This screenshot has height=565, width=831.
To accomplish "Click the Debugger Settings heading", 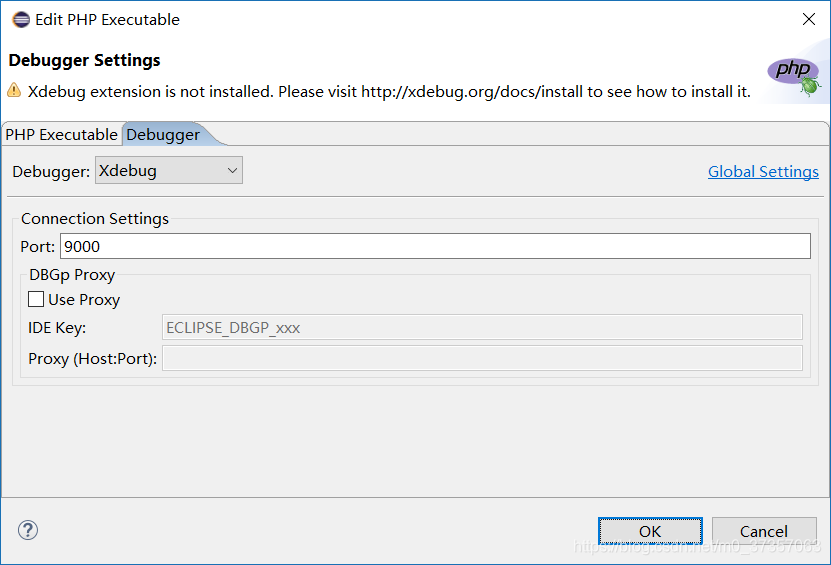I will tap(84, 60).
